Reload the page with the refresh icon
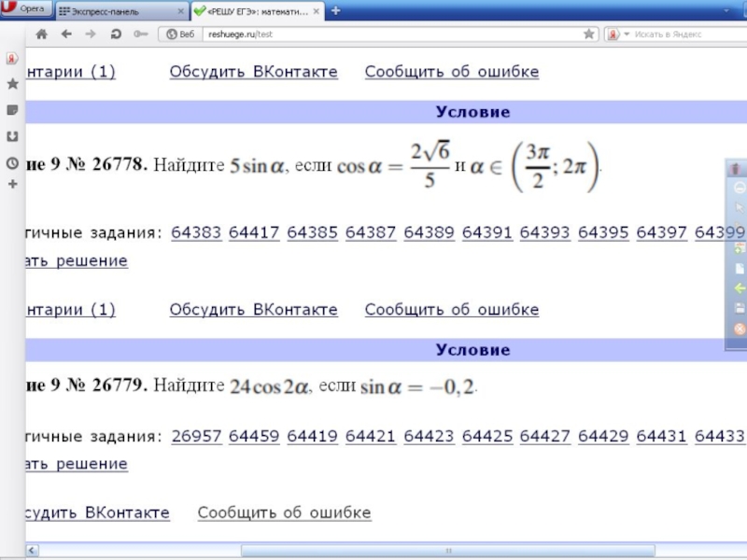Viewport: 747px width, 560px height. tap(116, 34)
